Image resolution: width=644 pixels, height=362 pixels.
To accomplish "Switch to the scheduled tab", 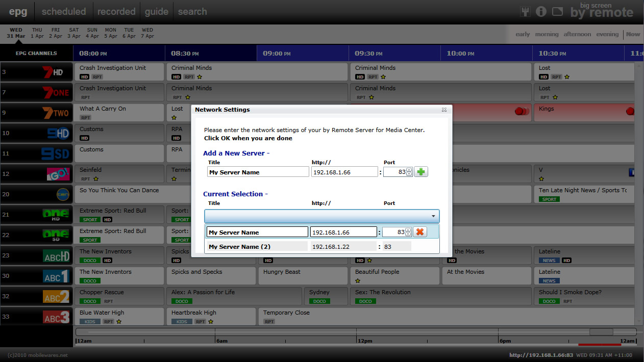I will (64, 11).
